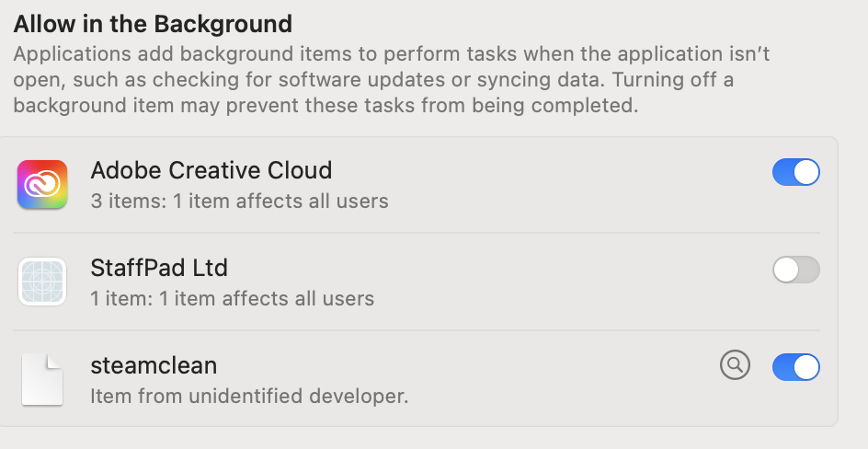This screenshot has width=868, height=449.
Task: Click the divider between Adobe and StaffPad rows
Action: (423, 233)
